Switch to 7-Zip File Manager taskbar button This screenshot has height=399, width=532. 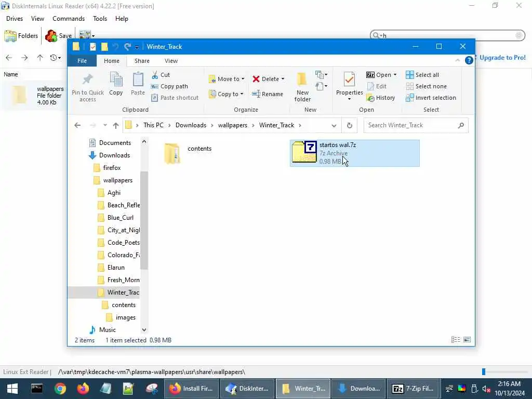pos(413,389)
